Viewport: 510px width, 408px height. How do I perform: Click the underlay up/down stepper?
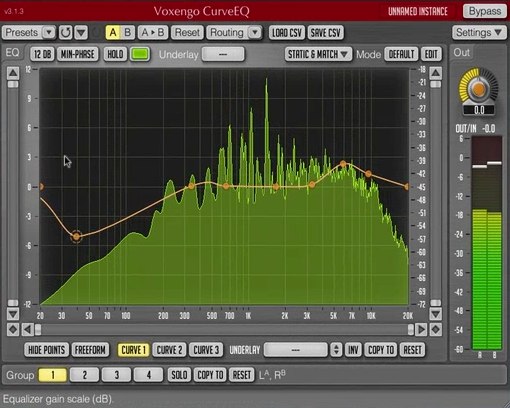point(336,350)
